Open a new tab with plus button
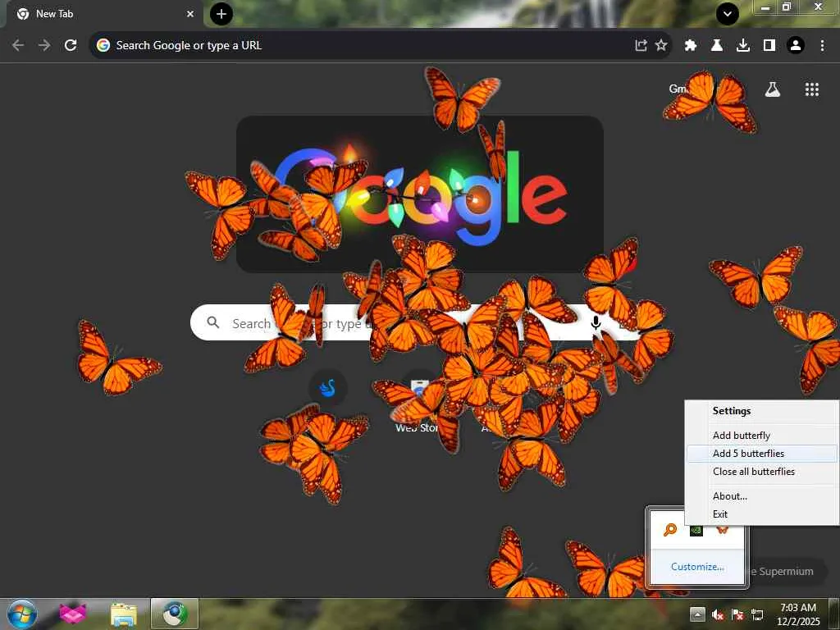The image size is (840, 630). point(221,14)
